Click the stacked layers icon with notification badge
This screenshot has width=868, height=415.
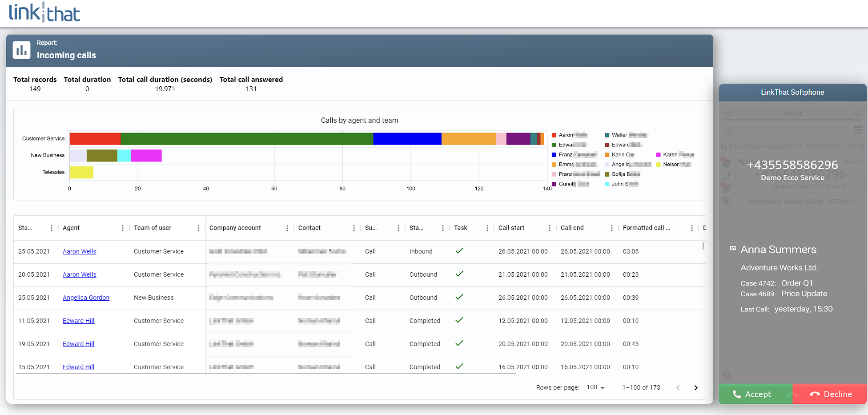pyautogui.click(x=727, y=163)
